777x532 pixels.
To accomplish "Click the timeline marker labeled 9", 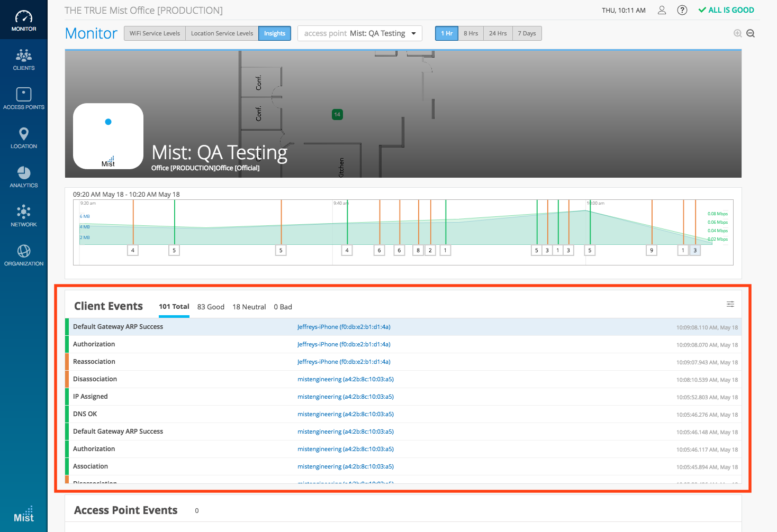I will [x=652, y=250].
